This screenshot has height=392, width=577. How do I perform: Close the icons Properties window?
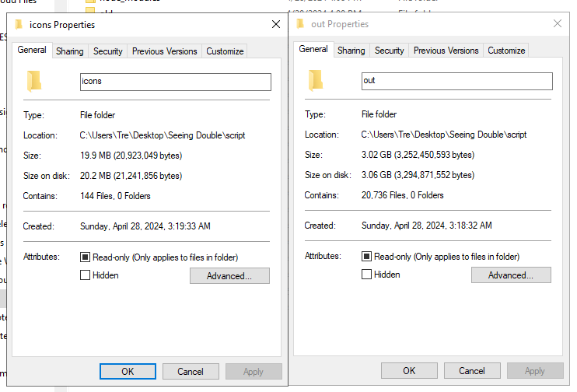pyautogui.click(x=276, y=24)
